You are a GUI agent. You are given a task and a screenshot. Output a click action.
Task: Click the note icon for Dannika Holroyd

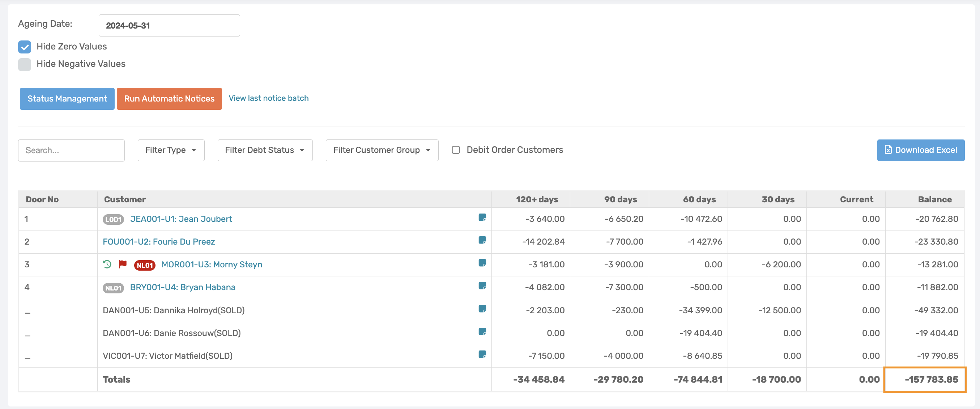pyautogui.click(x=482, y=309)
